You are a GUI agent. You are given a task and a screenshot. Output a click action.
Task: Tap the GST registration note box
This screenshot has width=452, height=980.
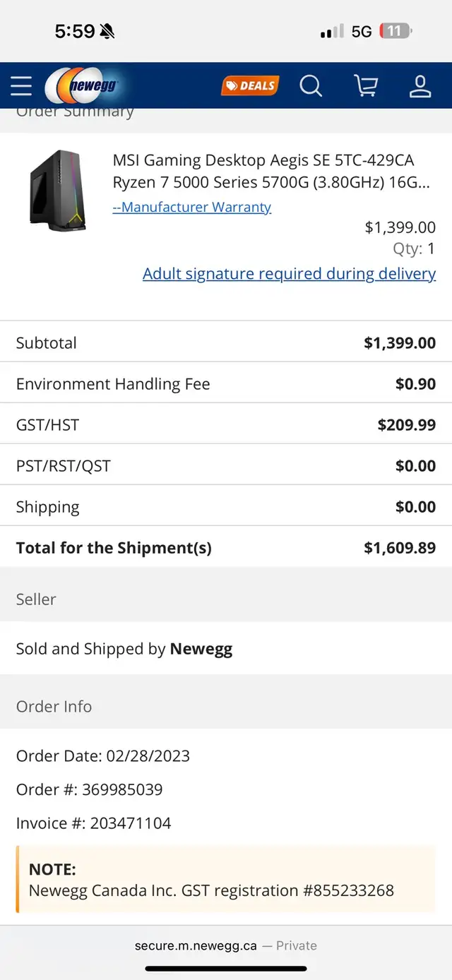coord(226,880)
